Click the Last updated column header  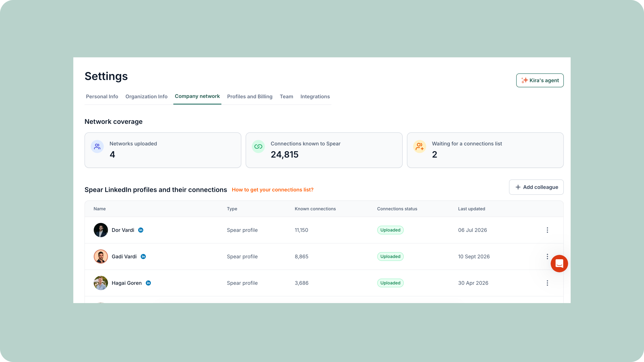[471, 209]
